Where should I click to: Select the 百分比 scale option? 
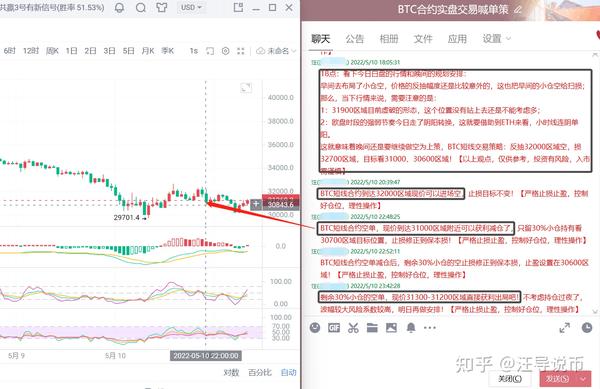[x=260, y=372]
